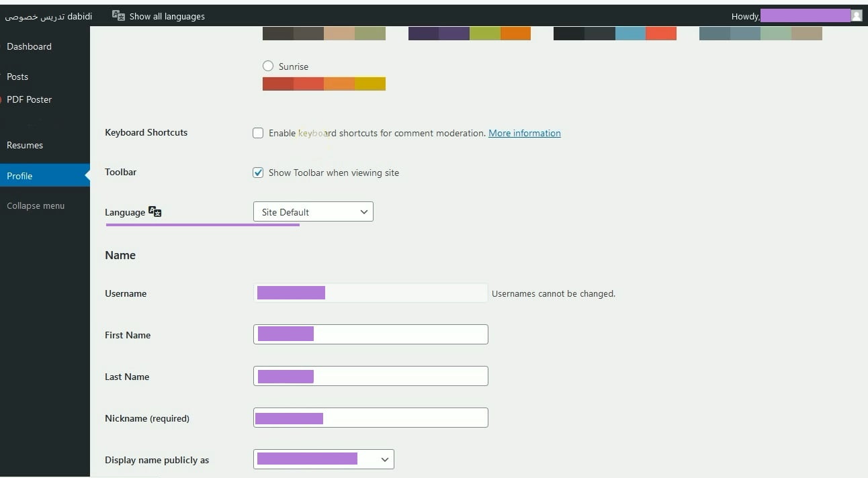The image size is (868, 478).
Task: Click the translation icon beside the Language label
Action: [155, 212]
